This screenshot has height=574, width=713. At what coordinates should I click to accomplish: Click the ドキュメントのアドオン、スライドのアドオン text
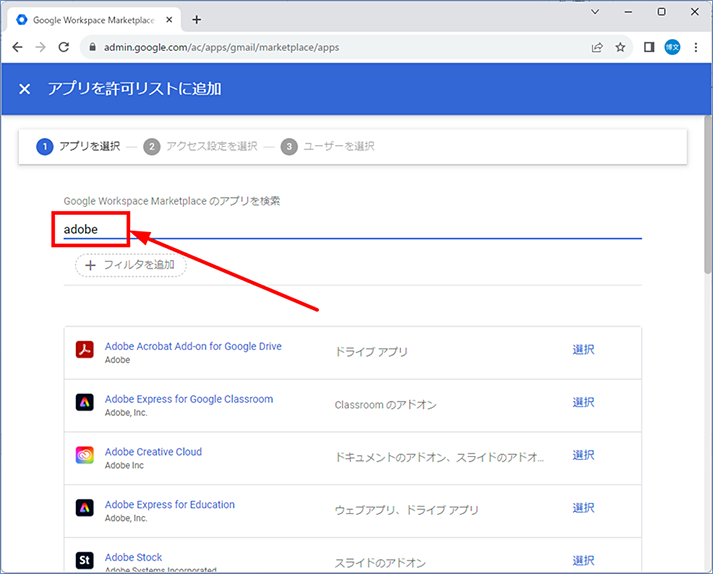pos(439,457)
